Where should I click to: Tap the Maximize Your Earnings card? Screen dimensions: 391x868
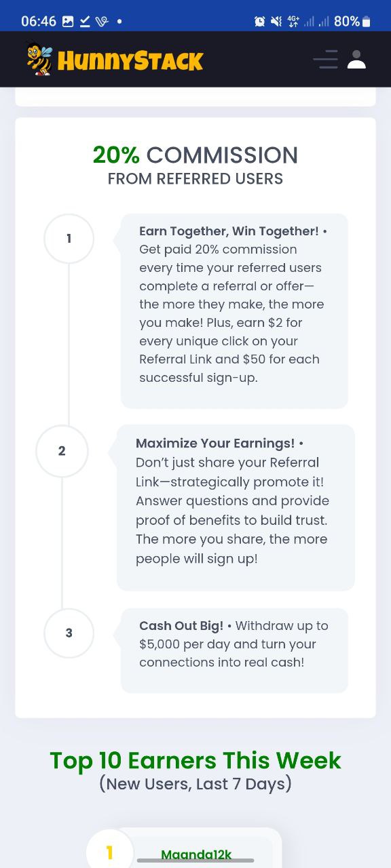pyautogui.click(x=236, y=508)
